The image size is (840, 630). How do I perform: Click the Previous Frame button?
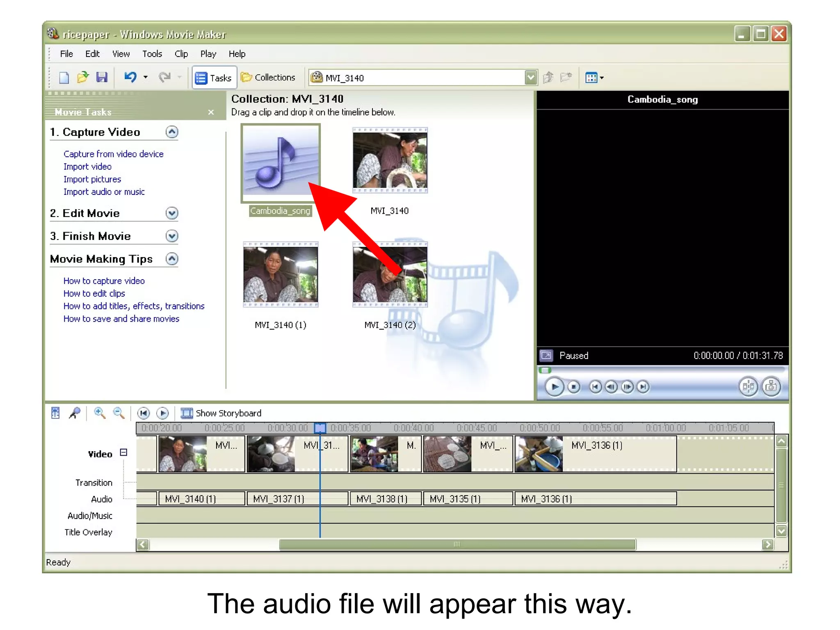click(611, 387)
